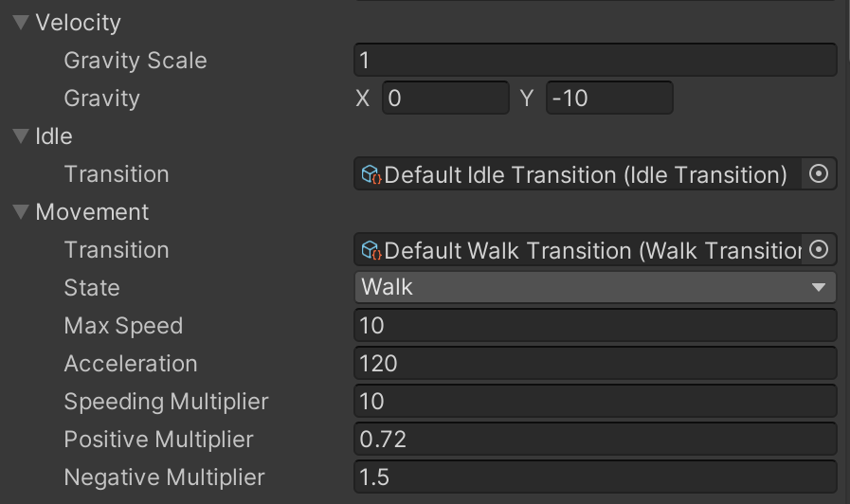Click the Default Walk Transition asset icon

(x=371, y=250)
